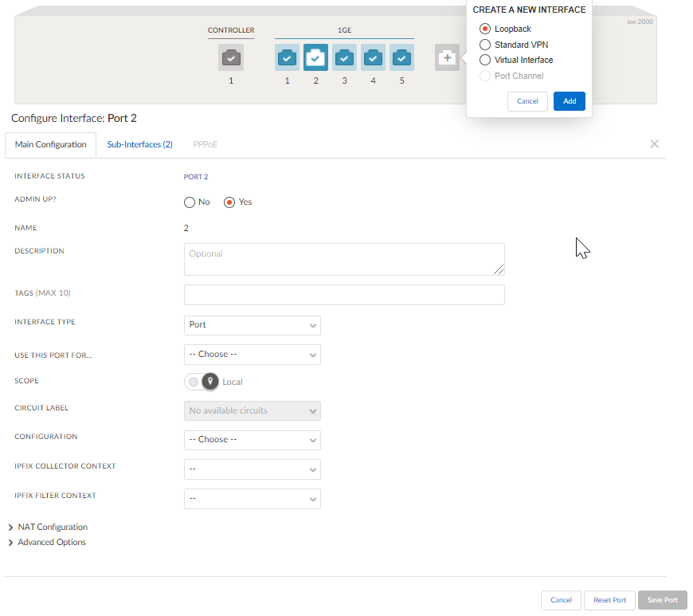This screenshot has width=693, height=616.
Task: Select the 1GE port 1 icon
Action: [287, 58]
